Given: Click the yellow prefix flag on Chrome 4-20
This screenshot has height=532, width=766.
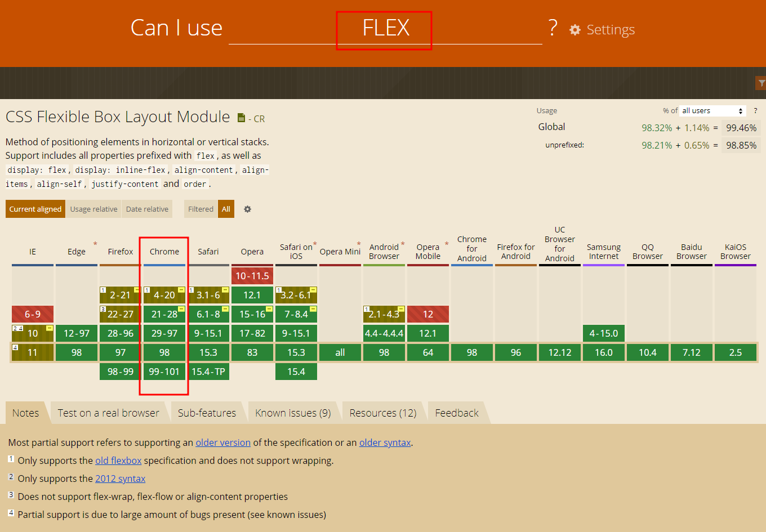Looking at the screenshot, I should pos(181,290).
